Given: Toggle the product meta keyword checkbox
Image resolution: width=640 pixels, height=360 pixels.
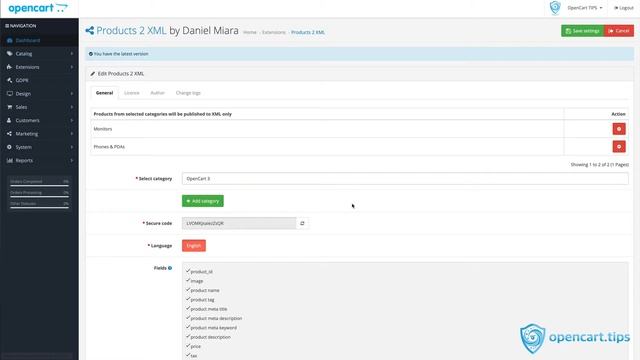Looking at the screenshot, I should click(188, 327).
